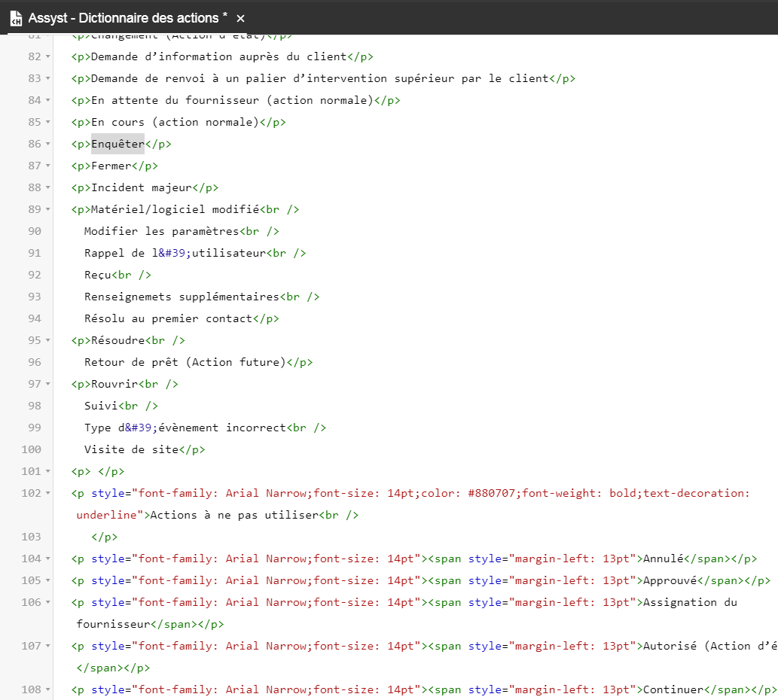This screenshot has width=778, height=700.
Task: Click line number 103 in the gutter
Action: pos(32,537)
